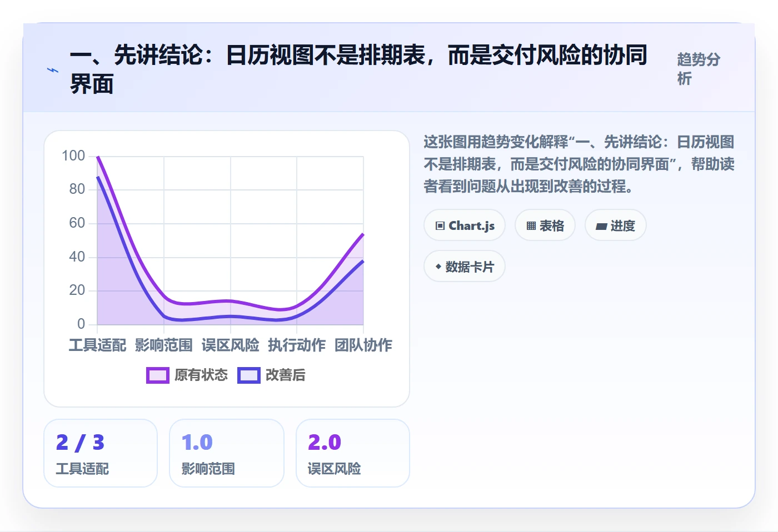Open the 2.0 误区风险 stat card

tap(353, 453)
